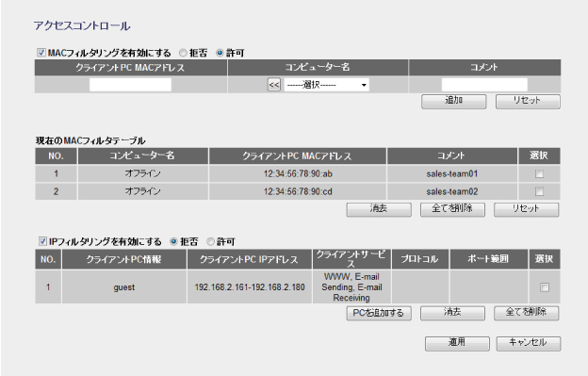Viewport: 588px width, 376px height.
Task: Click the クライアントPC MACアドレス input field
Action: tap(130, 85)
